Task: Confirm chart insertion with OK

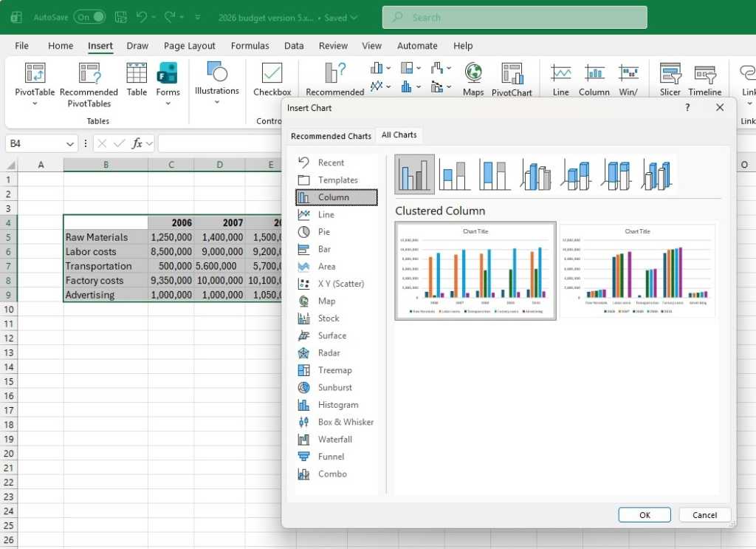Action: (x=644, y=514)
